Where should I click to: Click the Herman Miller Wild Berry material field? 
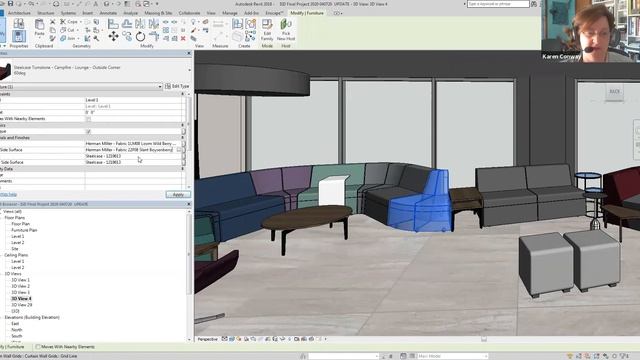pyautogui.click(x=132, y=144)
